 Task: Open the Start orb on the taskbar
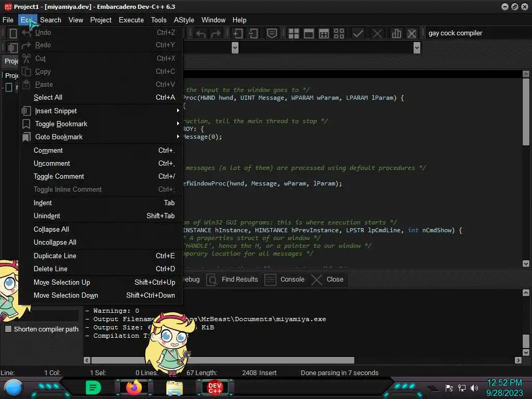click(x=14, y=388)
